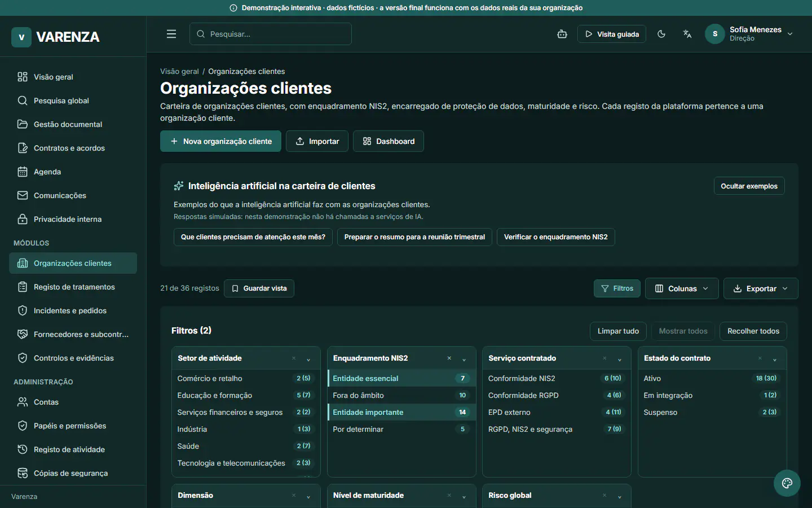This screenshot has width=812, height=508.
Task: Clear the Risco global filter with its X
Action: coord(604,496)
